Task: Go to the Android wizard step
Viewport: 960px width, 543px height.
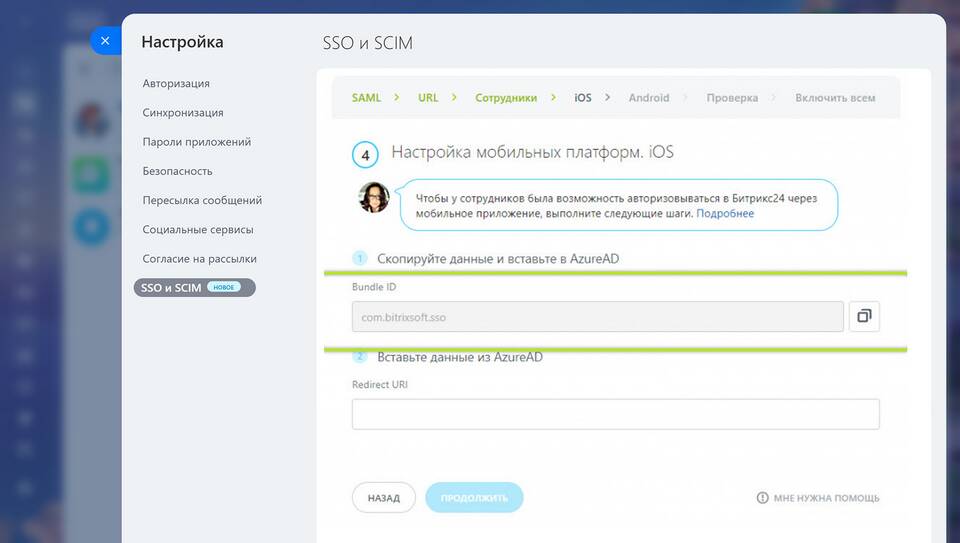Action: [x=649, y=97]
